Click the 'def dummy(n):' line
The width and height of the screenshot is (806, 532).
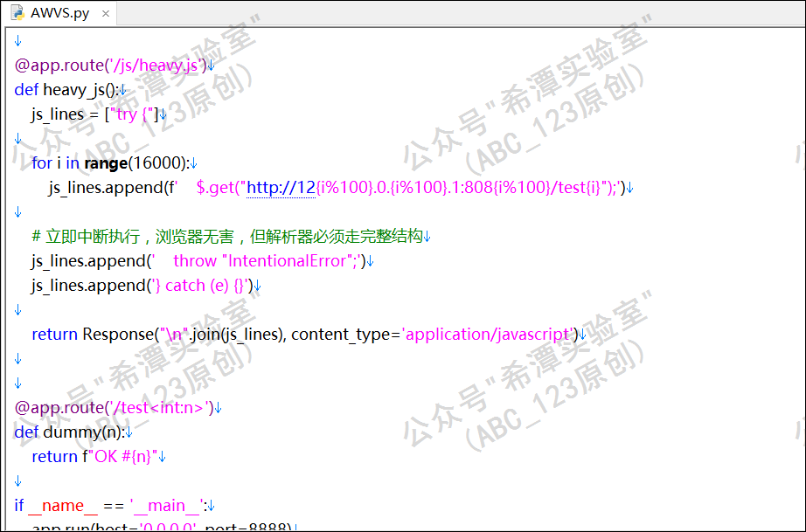click(69, 432)
